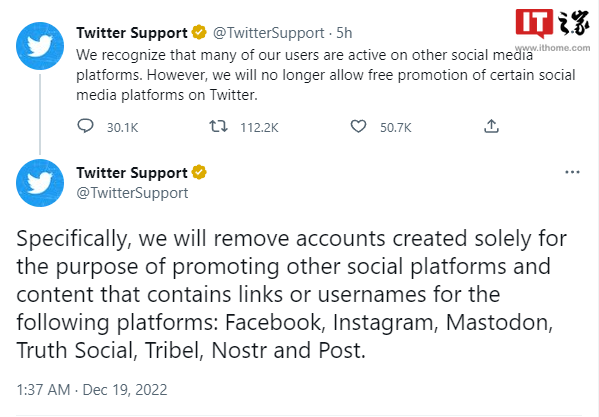Click the reply speech bubble icon
The width and height of the screenshot is (599, 417).
click(85, 126)
